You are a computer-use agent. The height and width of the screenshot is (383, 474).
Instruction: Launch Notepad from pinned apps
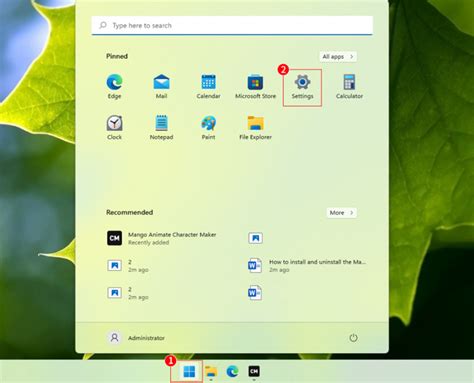click(x=161, y=127)
